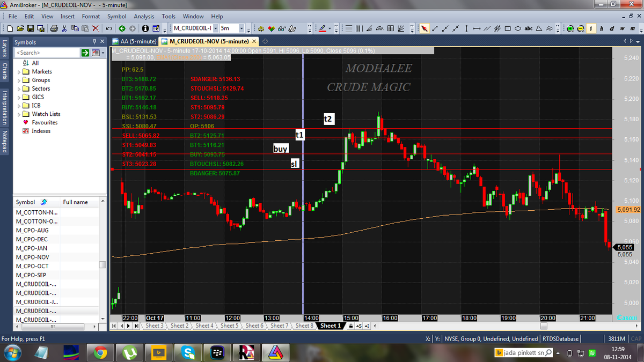Viewport: 644px width, 362px height.
Task: Click the red Delete X toolbar icon
Action: [96, 28]
